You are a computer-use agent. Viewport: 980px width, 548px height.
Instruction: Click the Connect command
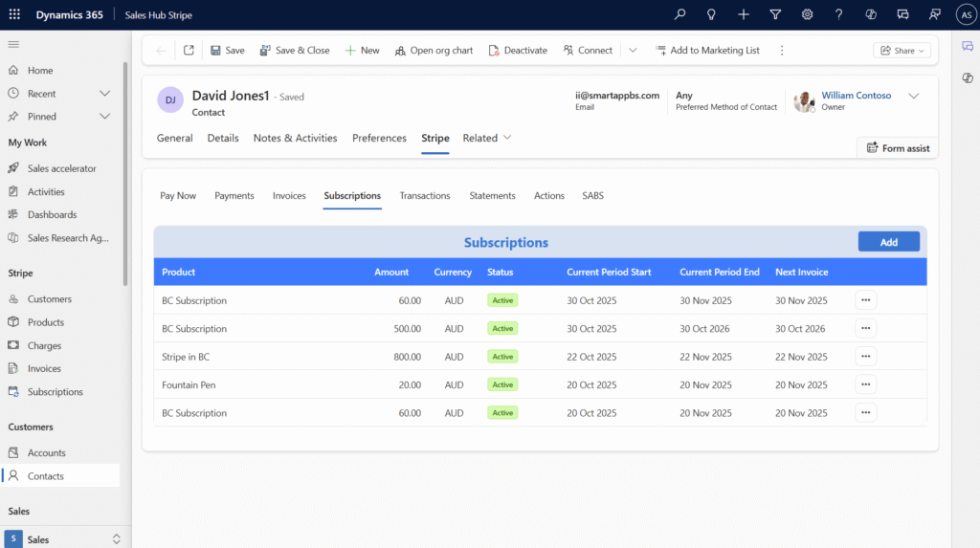(588, 50)
